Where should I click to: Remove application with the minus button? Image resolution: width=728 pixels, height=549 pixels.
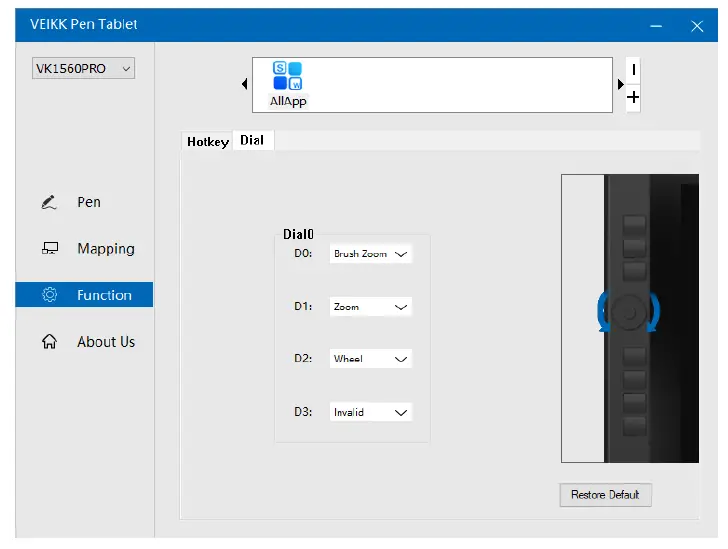coord(633,70)
